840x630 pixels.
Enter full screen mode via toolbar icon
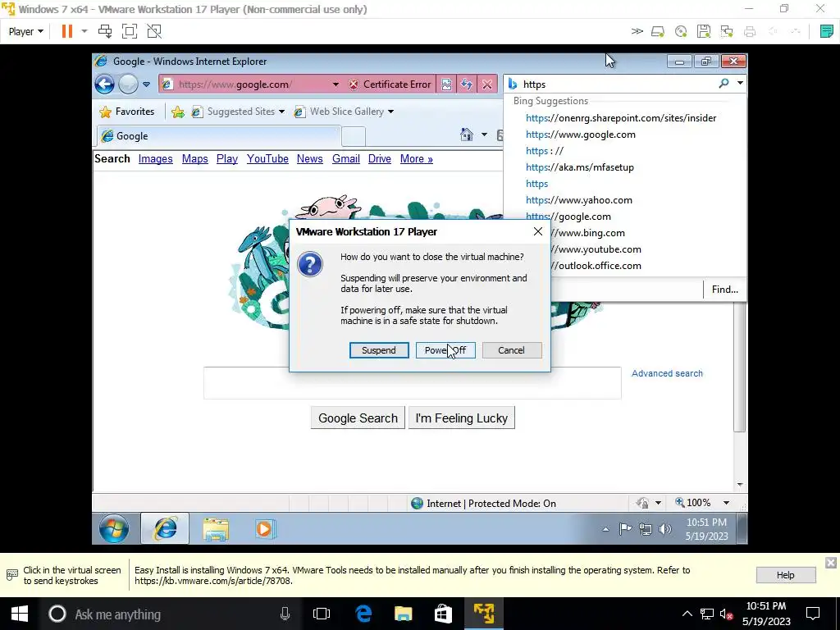[x=130, y=31]
